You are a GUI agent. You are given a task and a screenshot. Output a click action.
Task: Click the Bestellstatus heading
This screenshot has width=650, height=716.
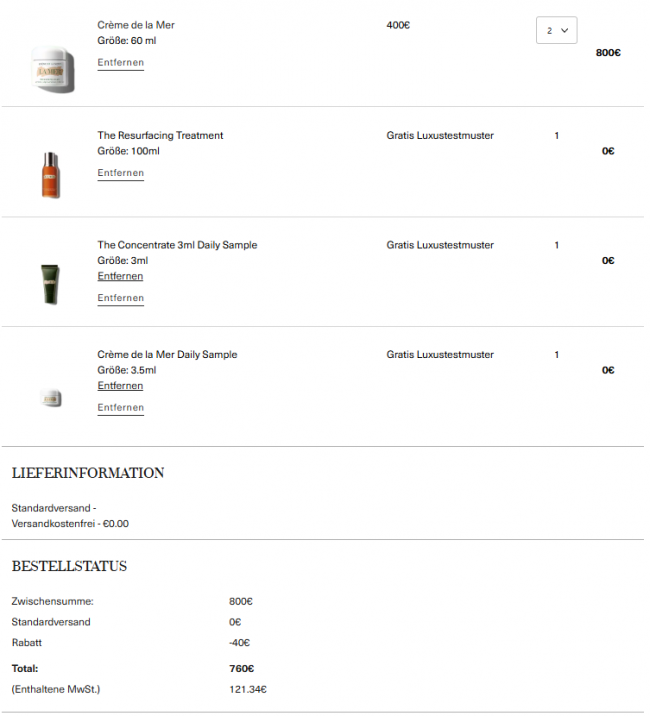pyautogui.click(x=69, y=566)
